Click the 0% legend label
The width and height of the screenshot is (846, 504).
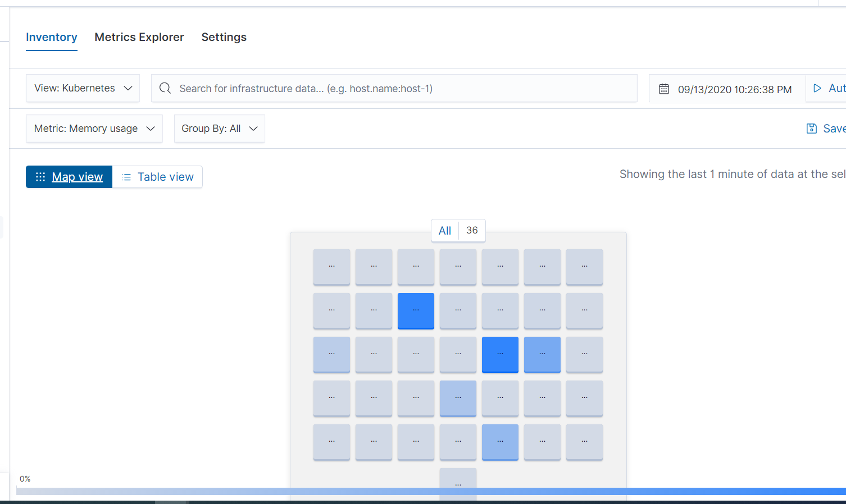(x=25, y=479)
